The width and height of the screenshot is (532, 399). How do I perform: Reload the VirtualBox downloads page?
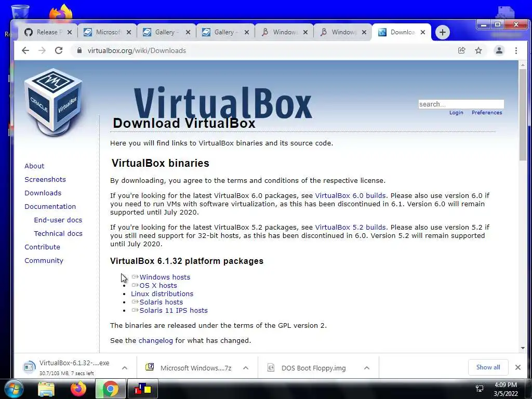(59, 50)
